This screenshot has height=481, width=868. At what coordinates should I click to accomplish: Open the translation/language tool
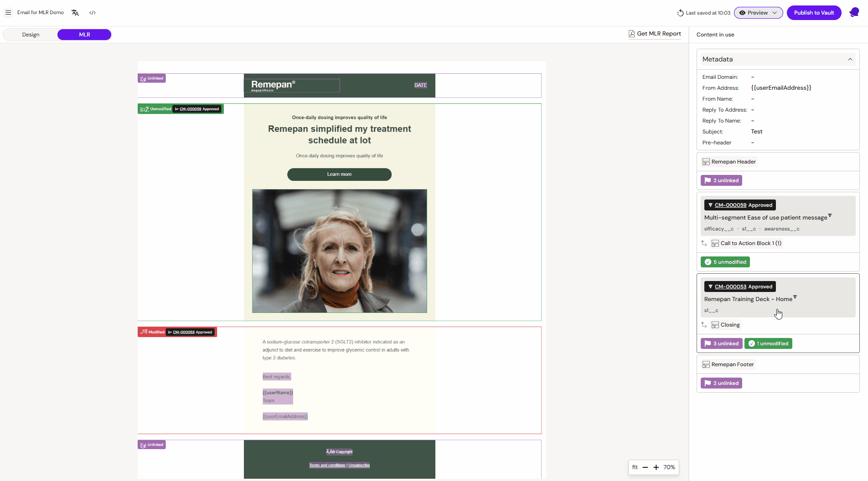(x=75, y=13)
